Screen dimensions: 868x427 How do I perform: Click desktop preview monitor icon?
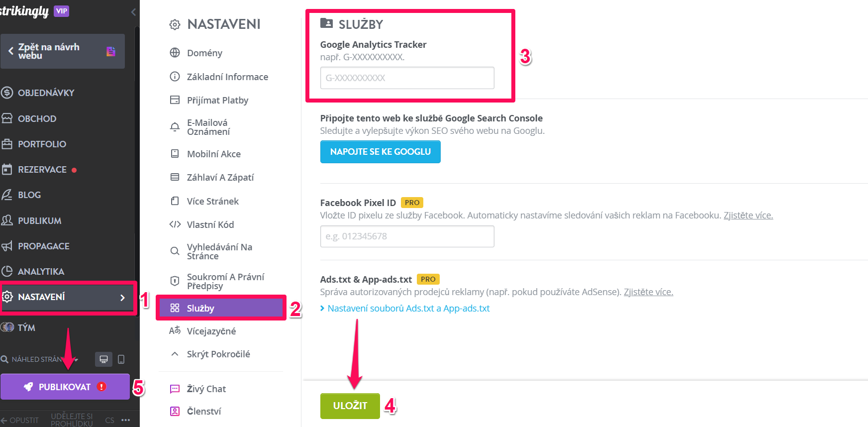pos(103,359)
